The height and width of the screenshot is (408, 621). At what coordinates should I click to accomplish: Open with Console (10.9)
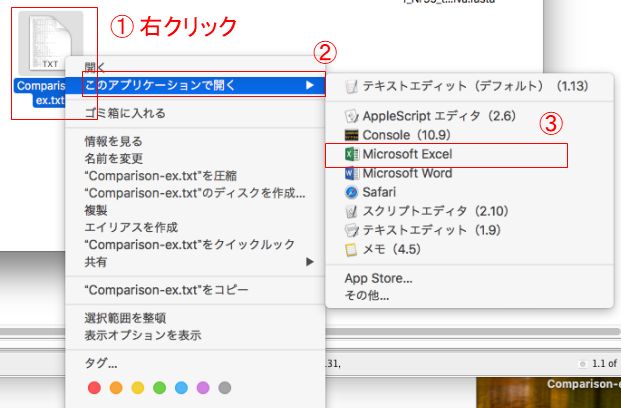coord(469,135)
